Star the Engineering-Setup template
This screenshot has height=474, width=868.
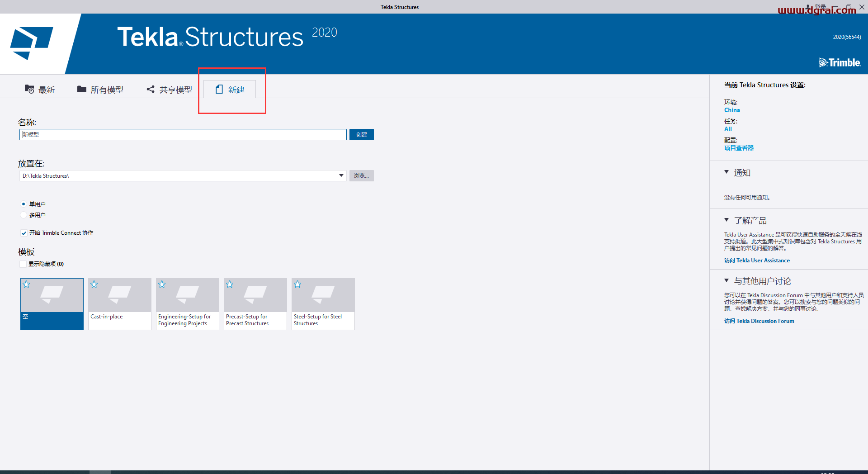pyautogui.click(x=162, y=284)
